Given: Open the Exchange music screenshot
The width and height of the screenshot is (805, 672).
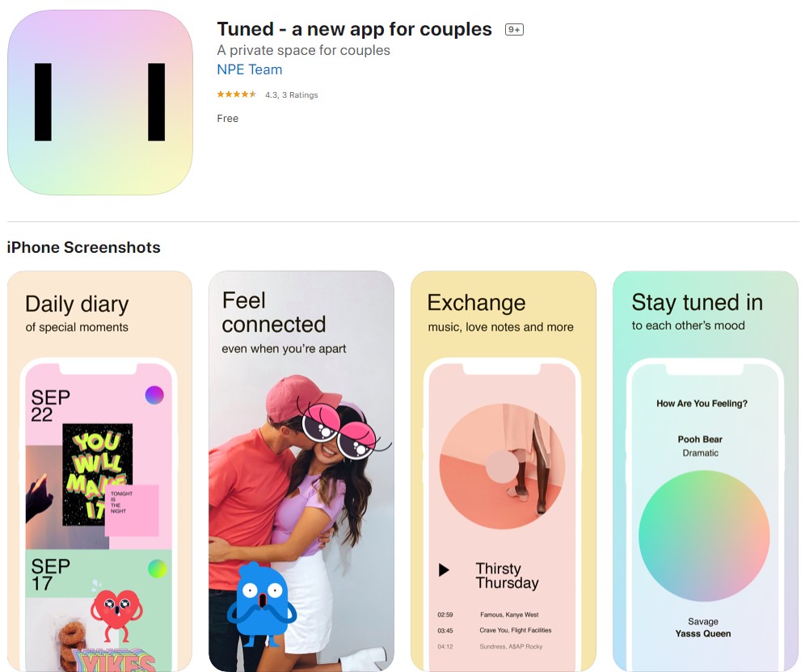Looking at the screenshot, I should coord(503,471).
